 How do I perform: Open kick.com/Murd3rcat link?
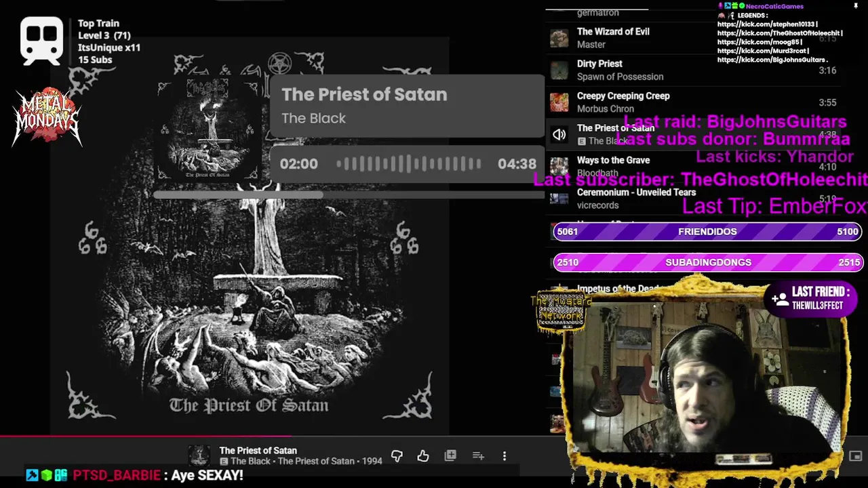[x=764, y=51]
